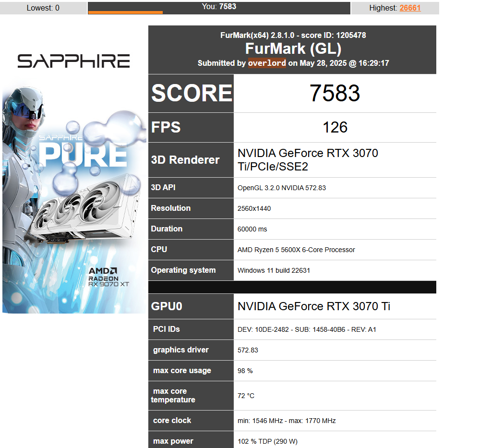Click the max core usage row label

click(182, 371)
